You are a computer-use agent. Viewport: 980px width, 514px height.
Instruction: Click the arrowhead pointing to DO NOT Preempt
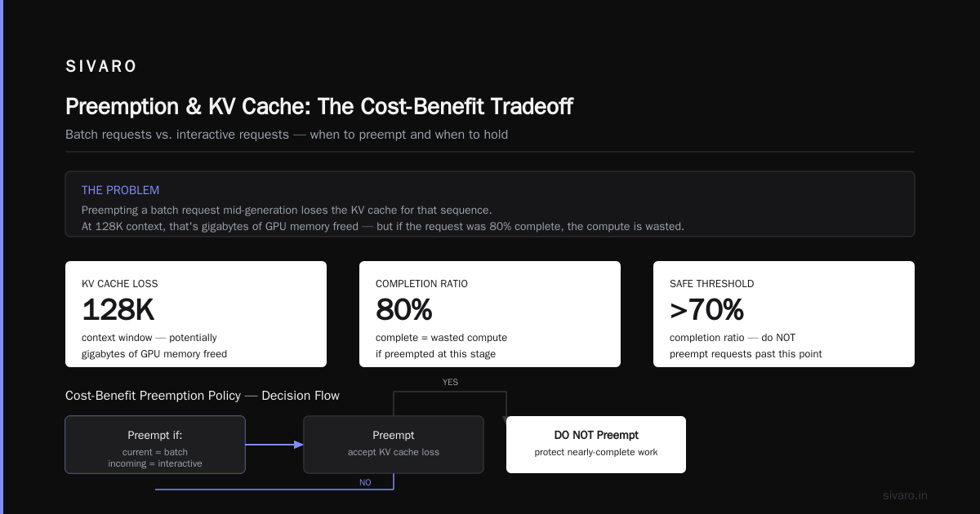click(x=506, y=412)
